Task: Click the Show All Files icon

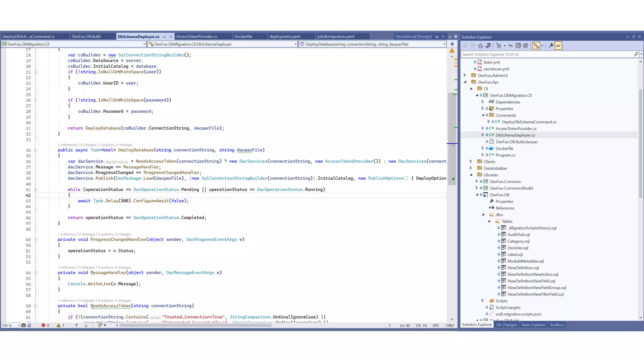Action: pos(525,46)
